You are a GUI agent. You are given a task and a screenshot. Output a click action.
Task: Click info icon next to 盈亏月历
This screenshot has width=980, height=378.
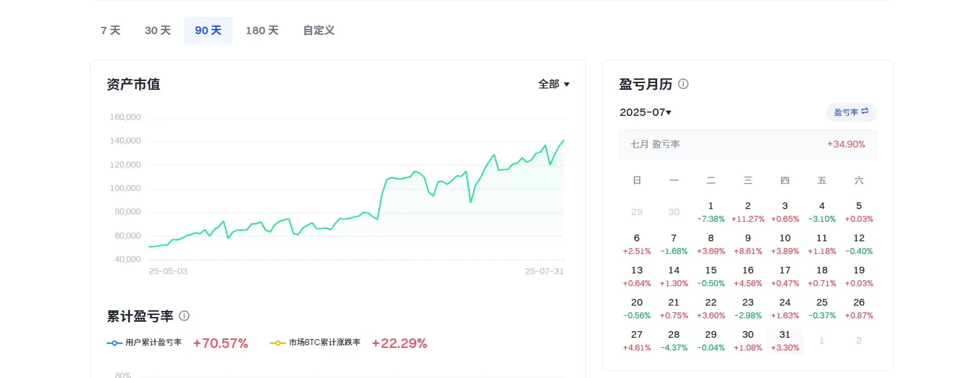683,84
